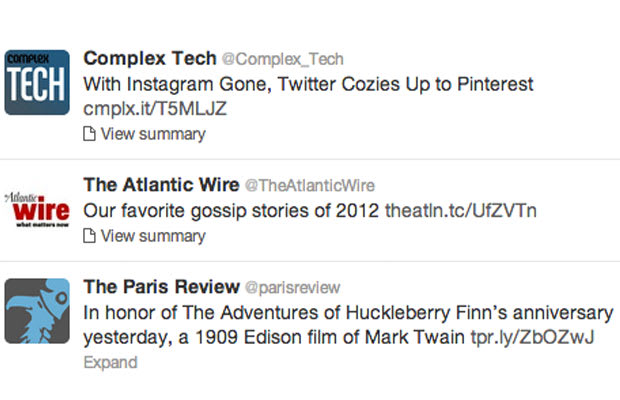Image resolution: width=620 pixels, height=400 pixels.
Task: Visit the @TheAtlanticWire handle
Action: coord(310,186)
